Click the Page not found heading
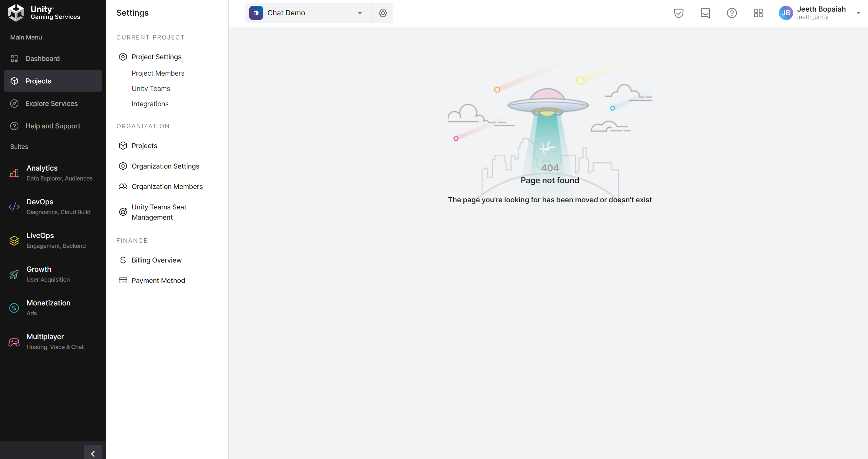Viewport: 868px width, 459px height. pos(550,180)
